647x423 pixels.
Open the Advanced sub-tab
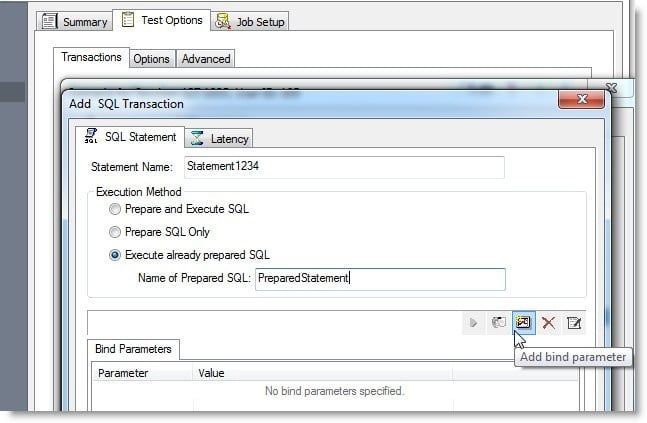[206, 59]
